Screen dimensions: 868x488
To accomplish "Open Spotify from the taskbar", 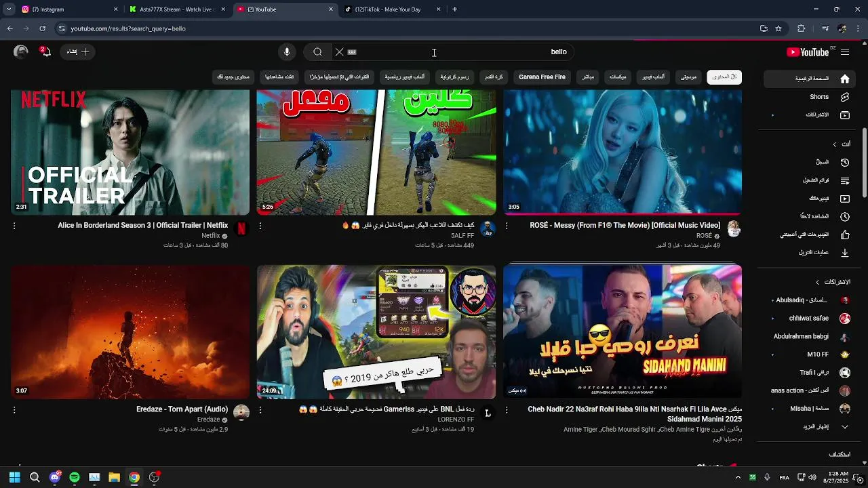I will (x=75, y=477).
